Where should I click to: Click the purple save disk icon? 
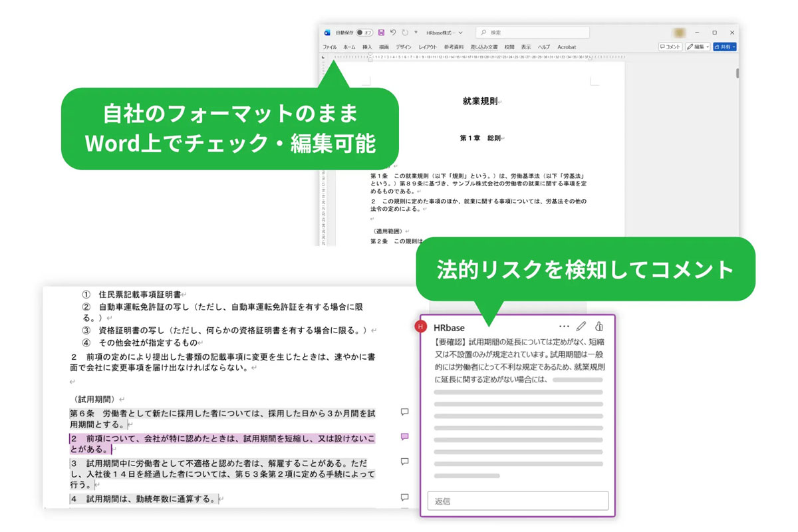pyautogui.click(x=381, y=33)
